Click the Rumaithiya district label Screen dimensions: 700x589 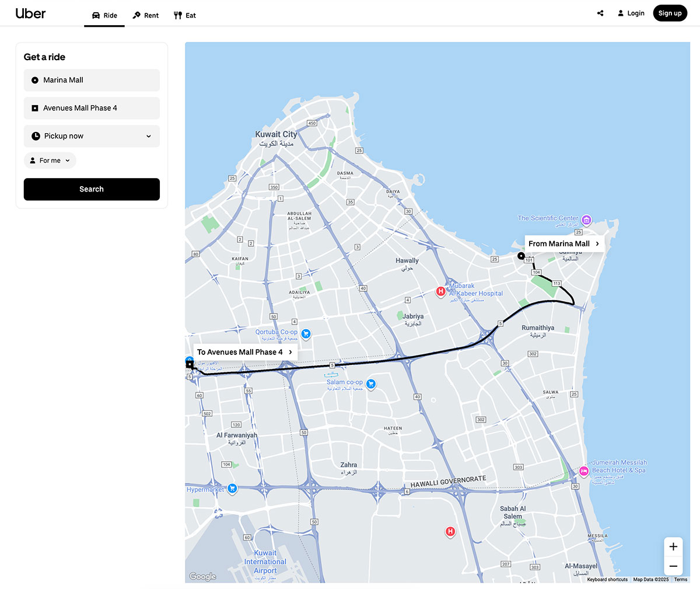(x=538, y=331)
